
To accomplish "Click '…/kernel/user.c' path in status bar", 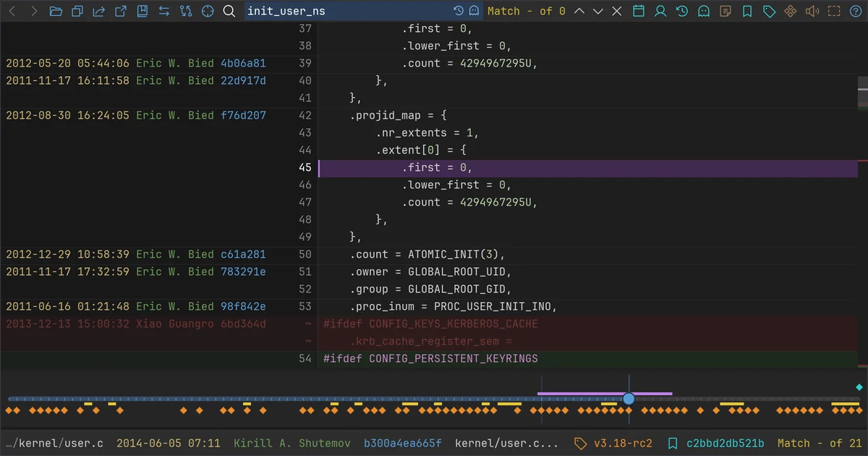I will point(54,443).
